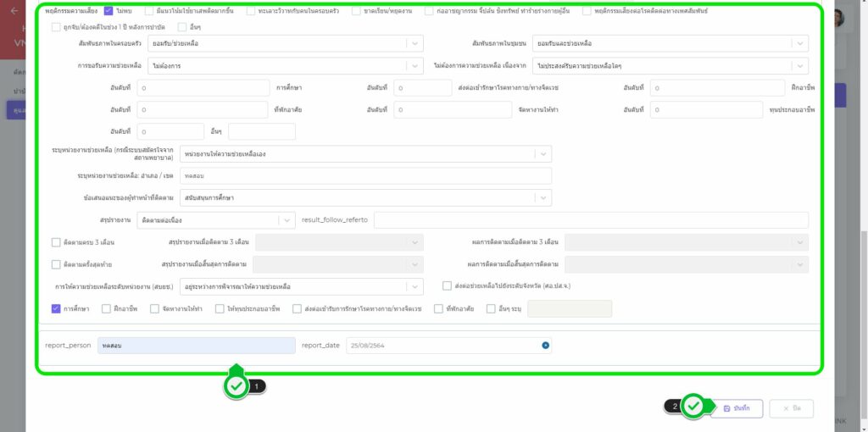
Task: Tick the ขาดเรียน/หยุดงาน checkbox
Action: click(357, 11)
